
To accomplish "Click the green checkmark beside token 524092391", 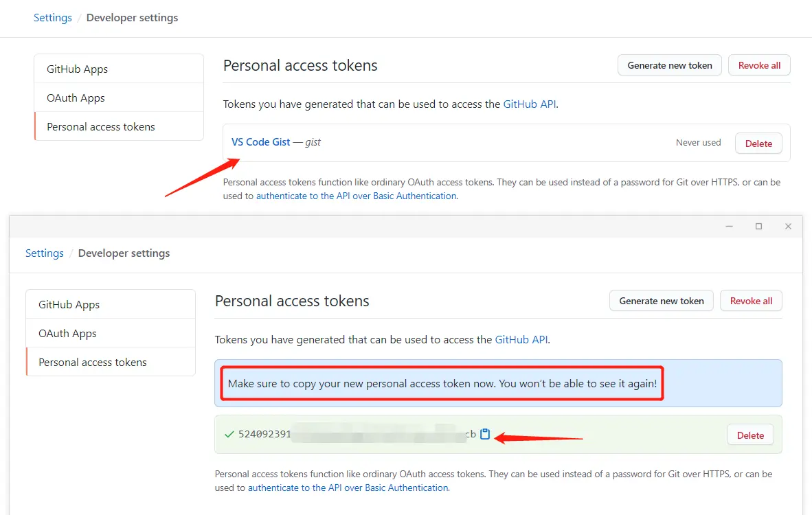I will click(x=229, y=434).
